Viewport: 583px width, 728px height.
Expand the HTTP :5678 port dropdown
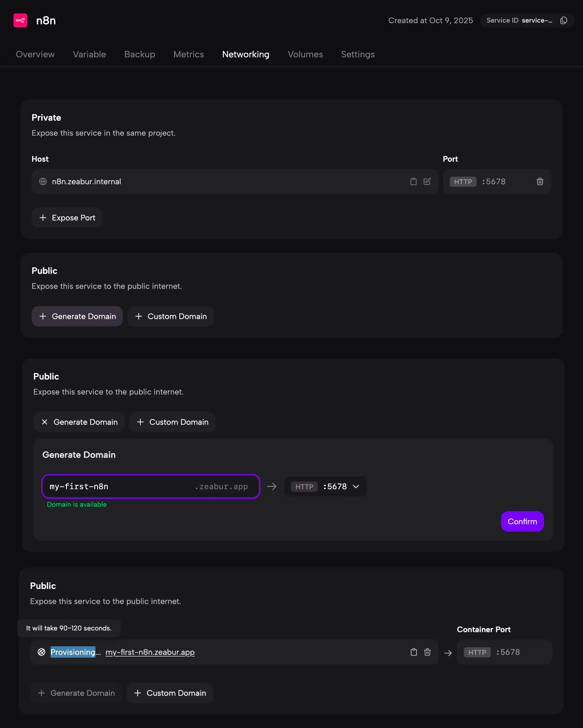click(x=356, y=487)
